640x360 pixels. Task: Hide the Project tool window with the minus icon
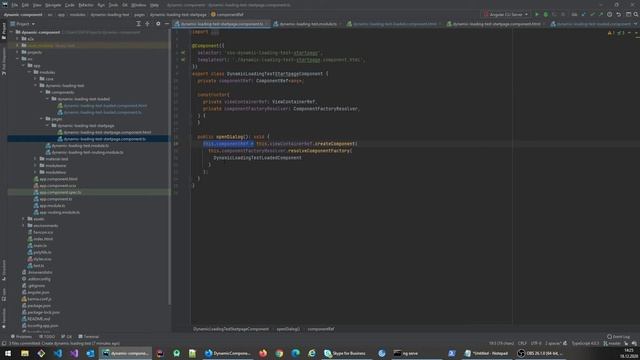point(167,24)
